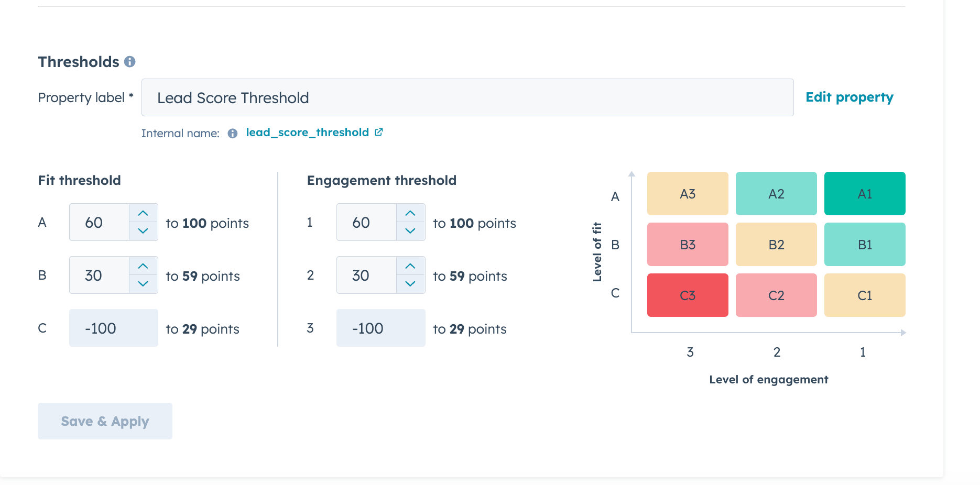Image resolution: width=980 pixels, height=485 pixels.
Task: Click the red C3 matrix cell
Action: (x=687, y=295)
